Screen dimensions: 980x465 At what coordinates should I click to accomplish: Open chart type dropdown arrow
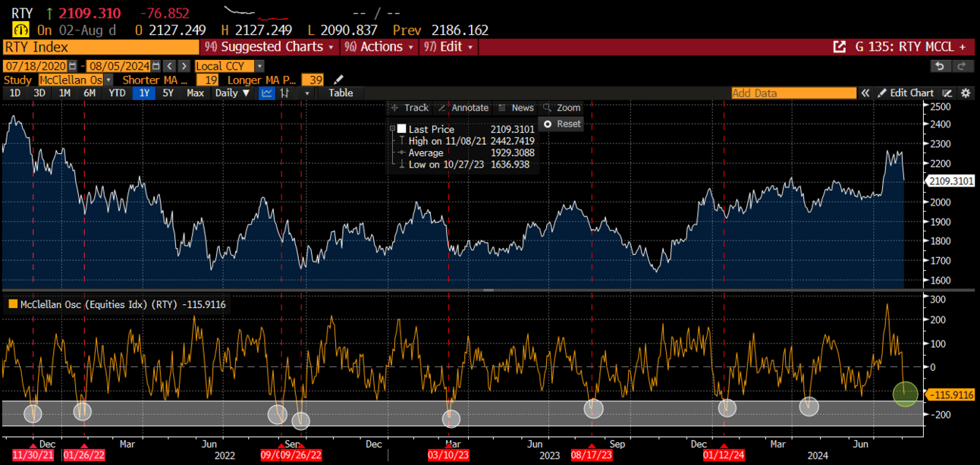(306, 93)
